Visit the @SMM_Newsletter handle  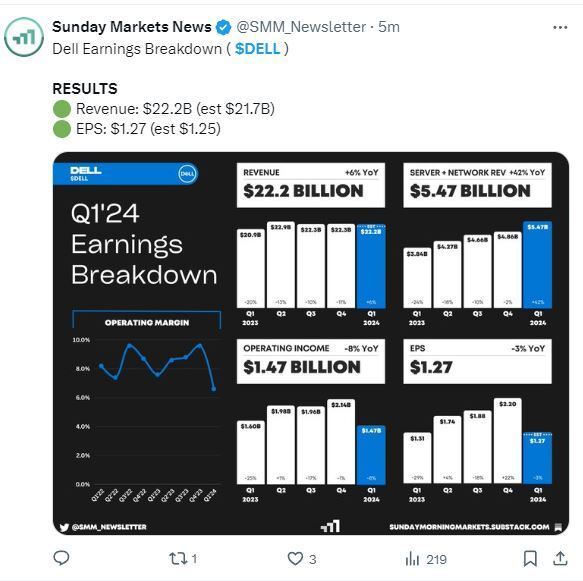coord(301,27)
